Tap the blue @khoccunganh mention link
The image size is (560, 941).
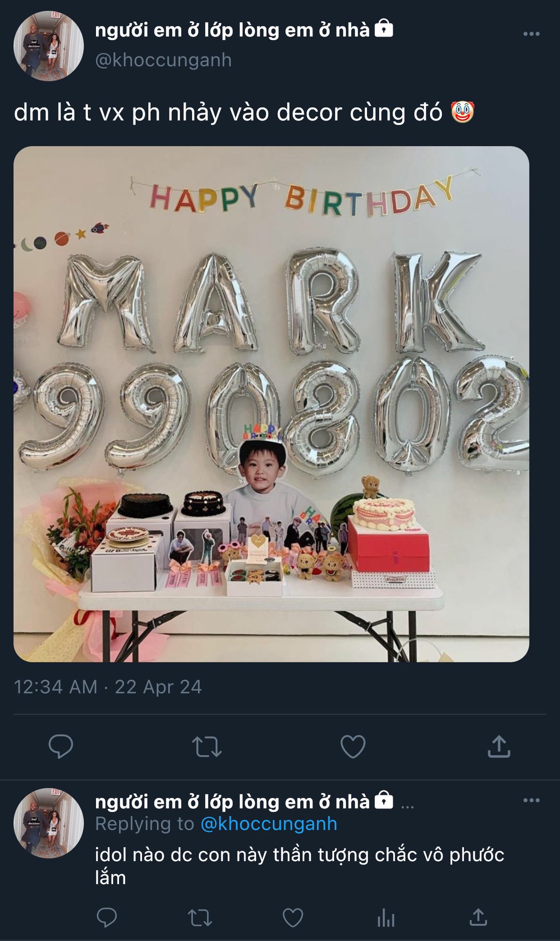pos(269,824)
